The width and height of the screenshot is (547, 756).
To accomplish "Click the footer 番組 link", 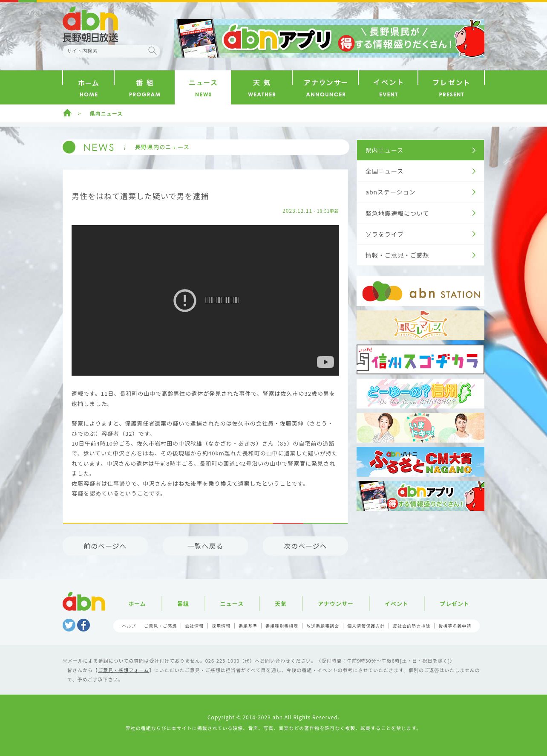I will point(183,604).
